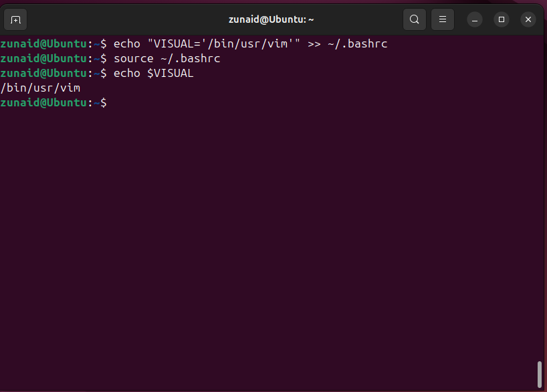Click the source ~/.bashrc command

pyautogui.click(x=169, y=58)
